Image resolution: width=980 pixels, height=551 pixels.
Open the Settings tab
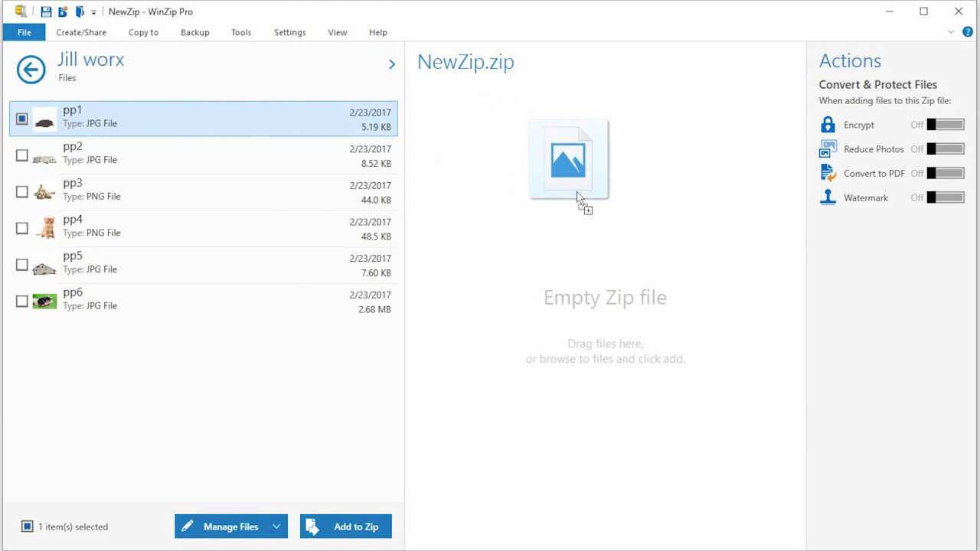click(290, 32)
